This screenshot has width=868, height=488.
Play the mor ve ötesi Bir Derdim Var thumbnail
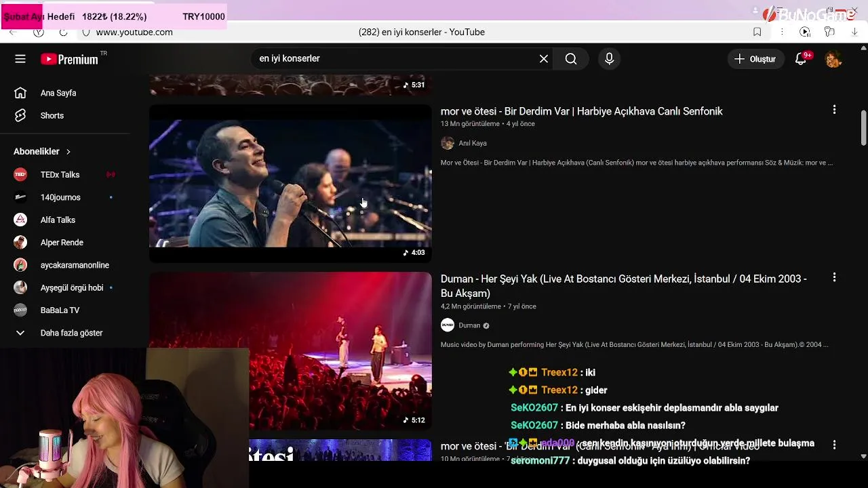(290, 184)
